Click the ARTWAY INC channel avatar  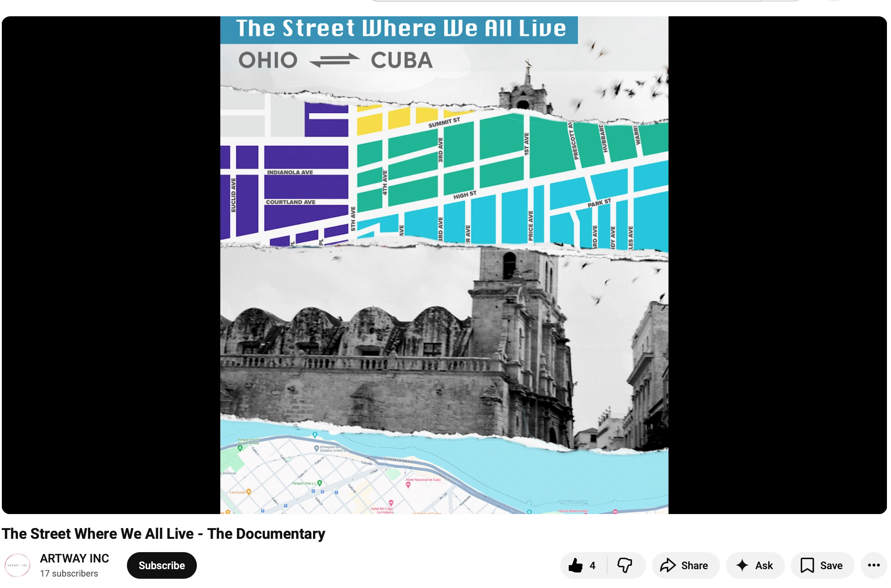coord(17,565)
